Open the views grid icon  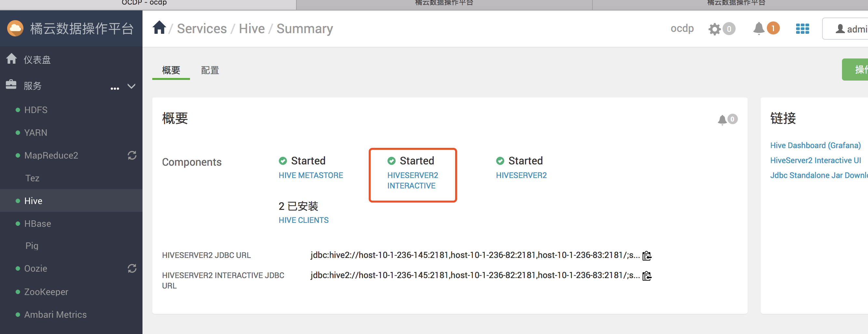(802, 29)
